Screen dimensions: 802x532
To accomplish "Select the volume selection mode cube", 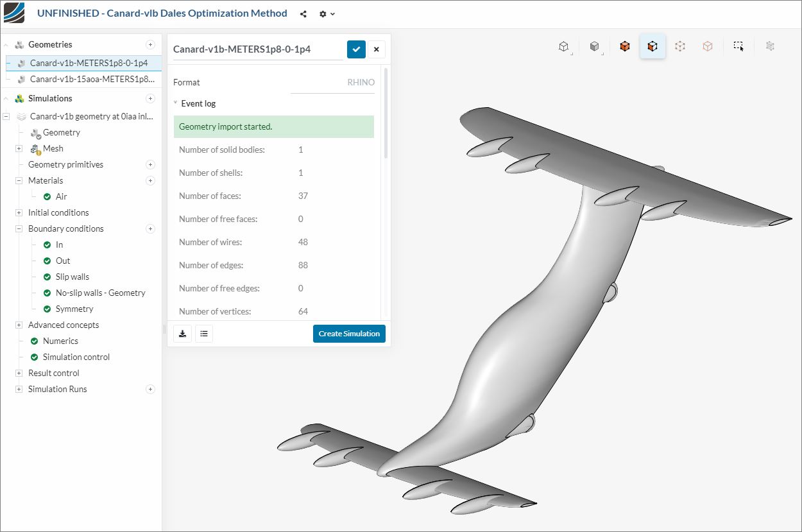I will tap(624, 46).
